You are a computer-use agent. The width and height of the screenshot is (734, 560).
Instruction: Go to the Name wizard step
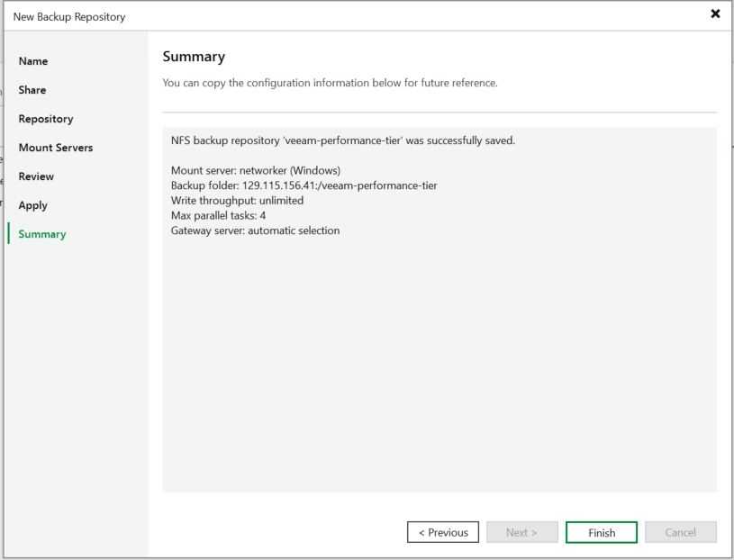[33, 61]
